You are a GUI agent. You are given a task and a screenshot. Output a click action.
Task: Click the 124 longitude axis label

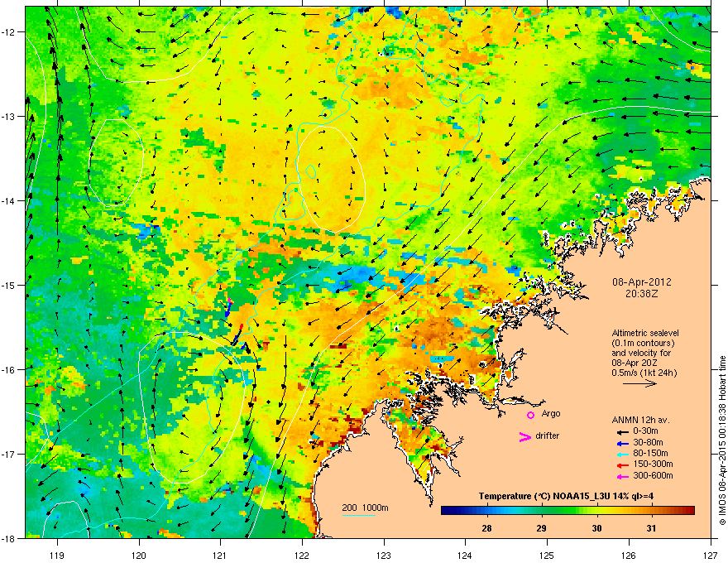click(465, 555)
